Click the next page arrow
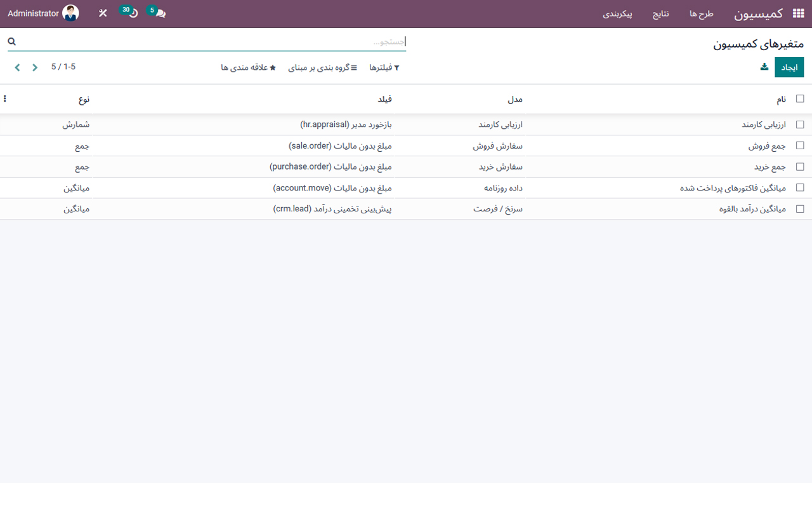Viewport: 812px width, 508px height. (17, 67)
